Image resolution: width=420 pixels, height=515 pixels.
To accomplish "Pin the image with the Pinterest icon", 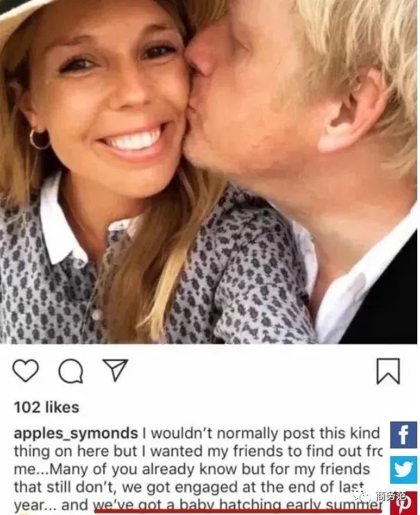I will point(404,503).
